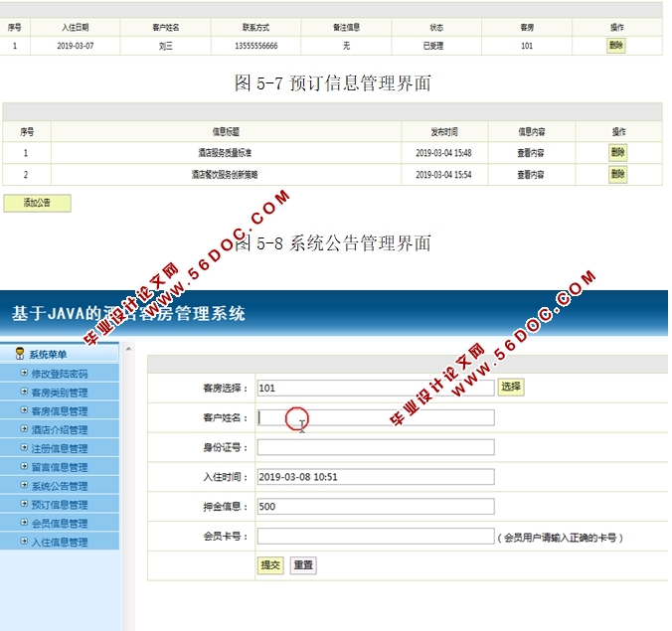
Task: Open 注册信息管理 section
Action: [60, 448]
